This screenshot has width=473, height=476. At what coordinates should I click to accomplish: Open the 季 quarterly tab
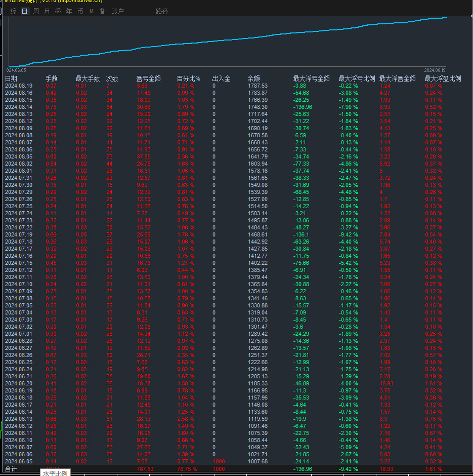pos(58,11)
